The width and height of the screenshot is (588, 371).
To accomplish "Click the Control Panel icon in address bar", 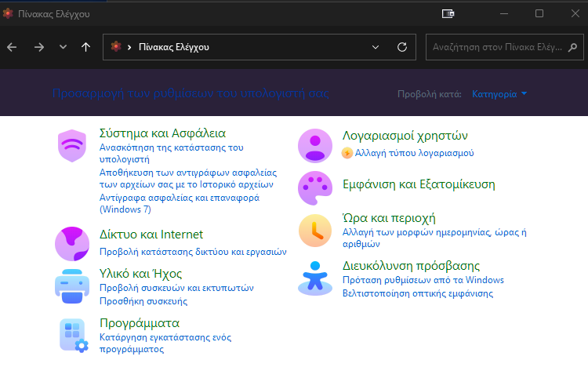I will [116, 47].
